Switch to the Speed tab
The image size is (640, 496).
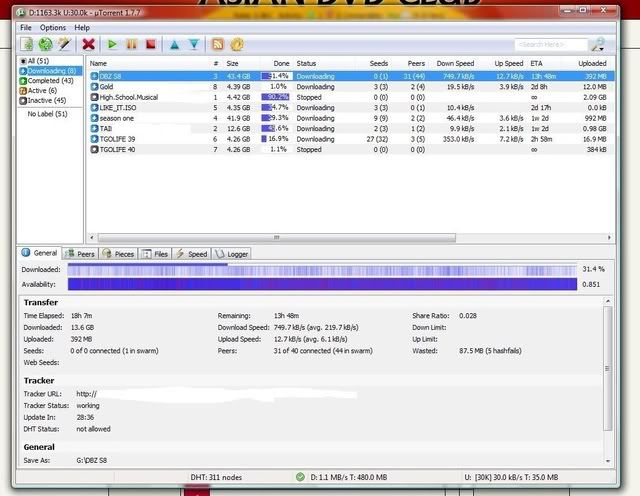click(x=191, y=254)
